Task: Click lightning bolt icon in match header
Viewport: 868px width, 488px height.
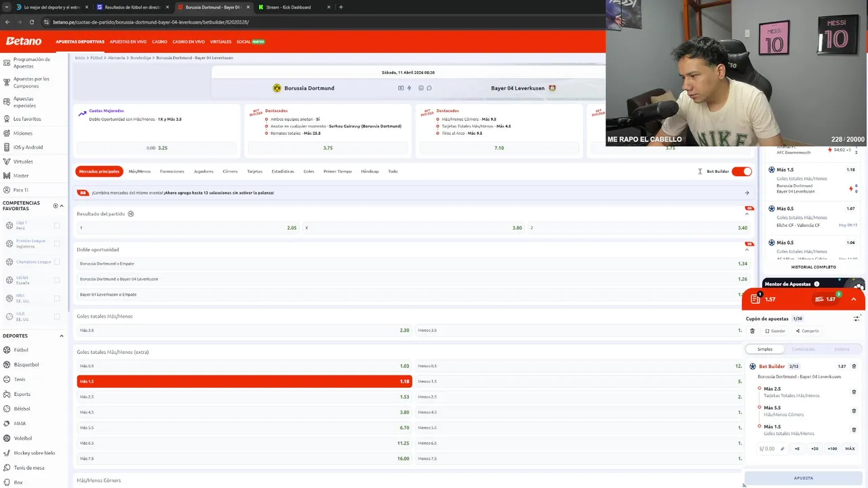Action: [x=409, y=88]
